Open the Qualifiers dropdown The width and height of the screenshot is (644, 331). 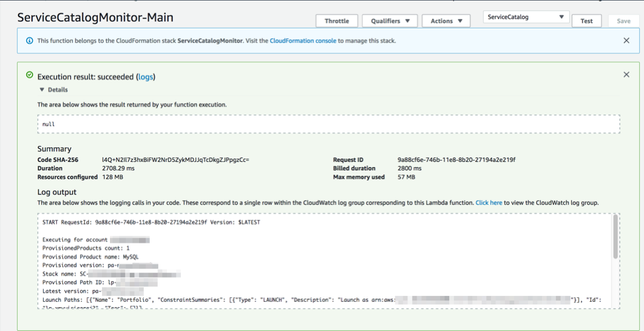point(390,21)
